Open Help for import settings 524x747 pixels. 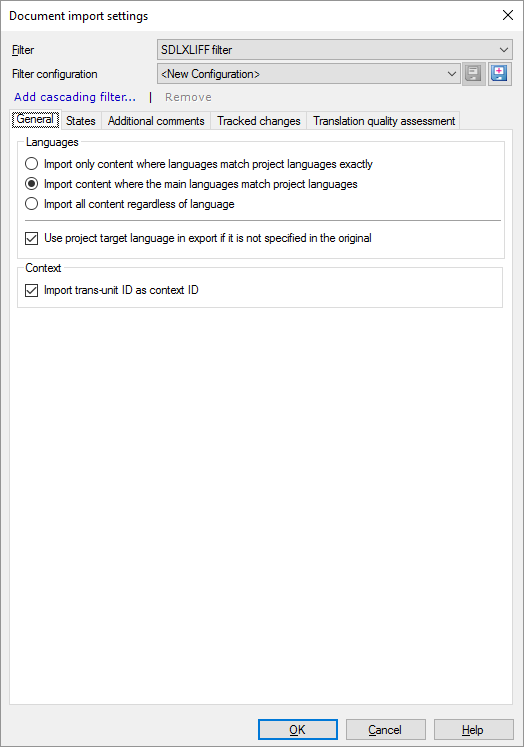tap(474, 729)
